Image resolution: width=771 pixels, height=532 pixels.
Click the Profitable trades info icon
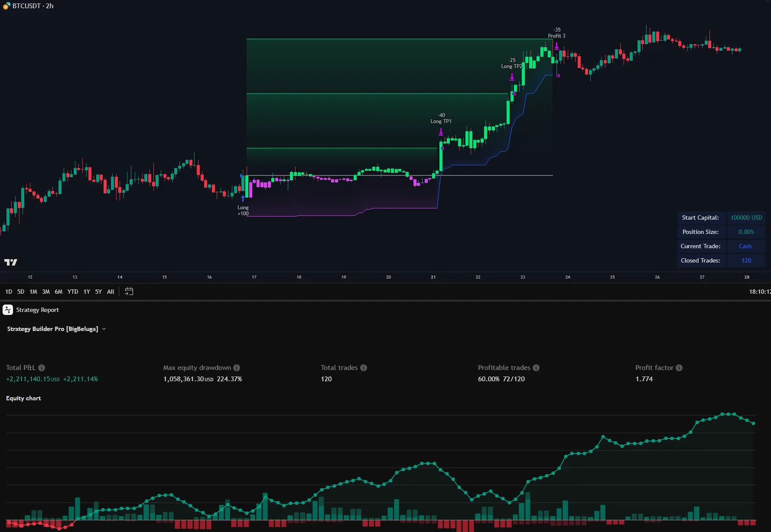pos(536,368)
